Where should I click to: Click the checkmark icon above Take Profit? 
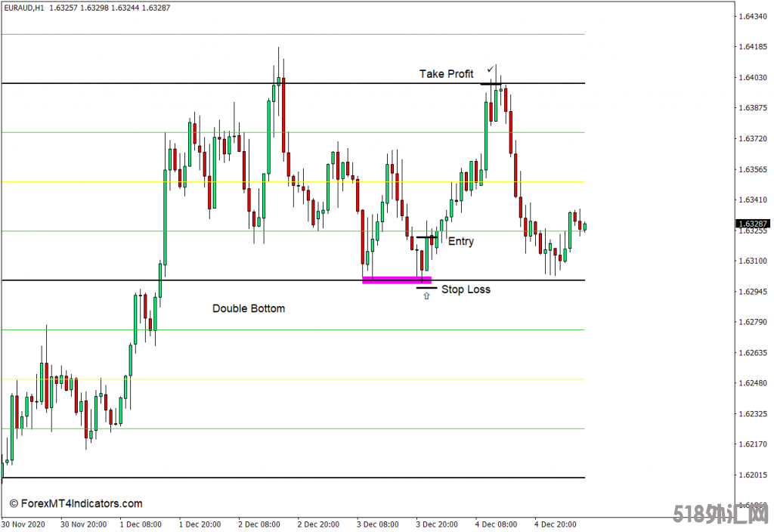point(490,69)
